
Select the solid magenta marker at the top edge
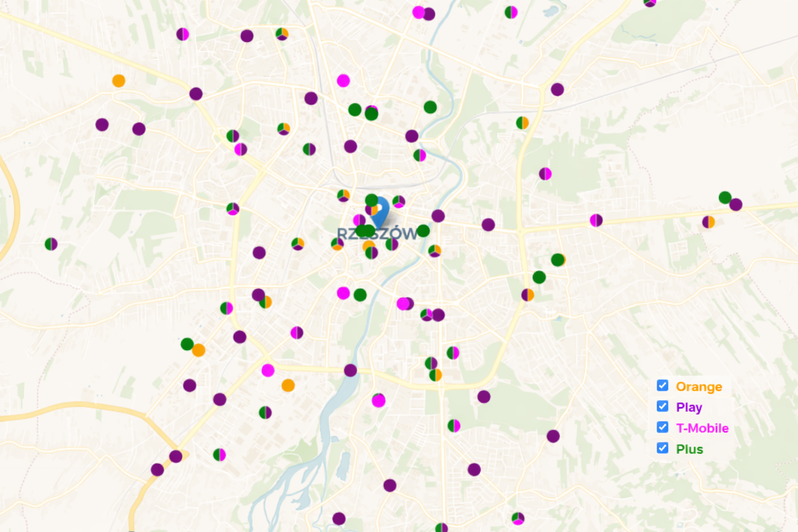pos(418,12)
